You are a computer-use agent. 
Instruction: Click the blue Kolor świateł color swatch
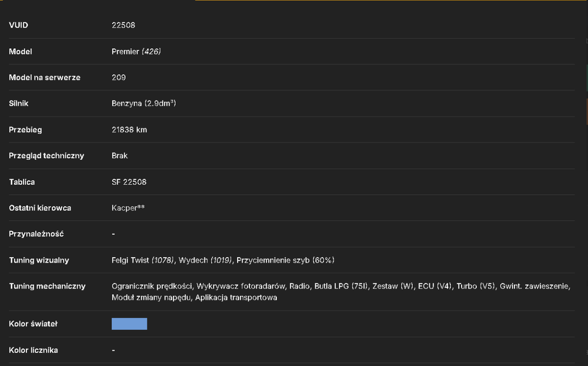(x=129, y=324)
